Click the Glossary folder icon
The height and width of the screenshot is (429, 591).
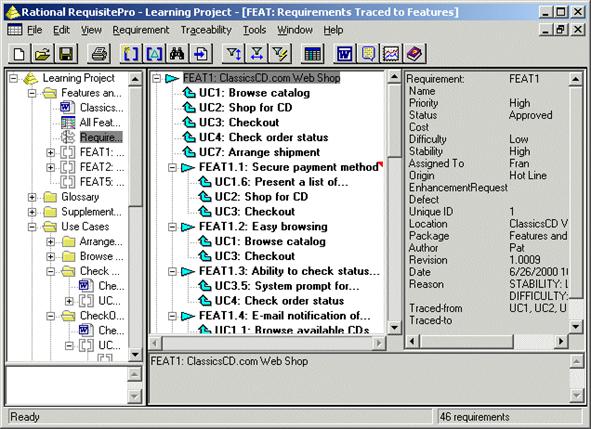[x=50, y=197]
